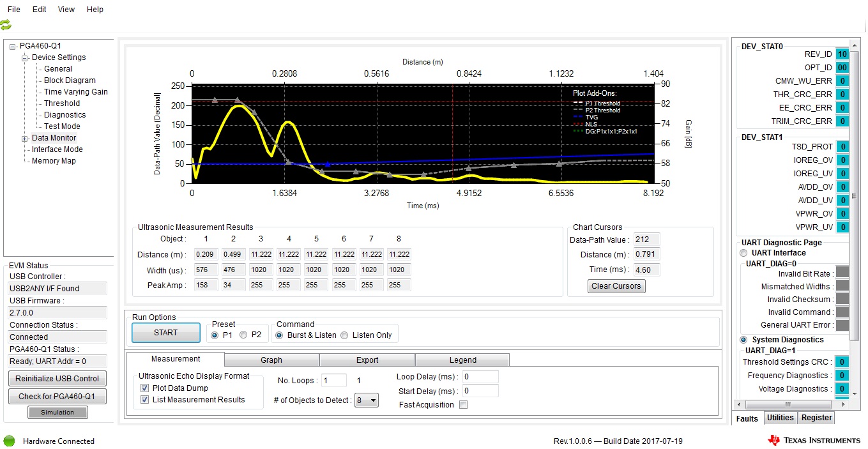This screenshot has width=868, height=449.
Task: Switch to the Legend tab
Action: (x=462, y=360)
